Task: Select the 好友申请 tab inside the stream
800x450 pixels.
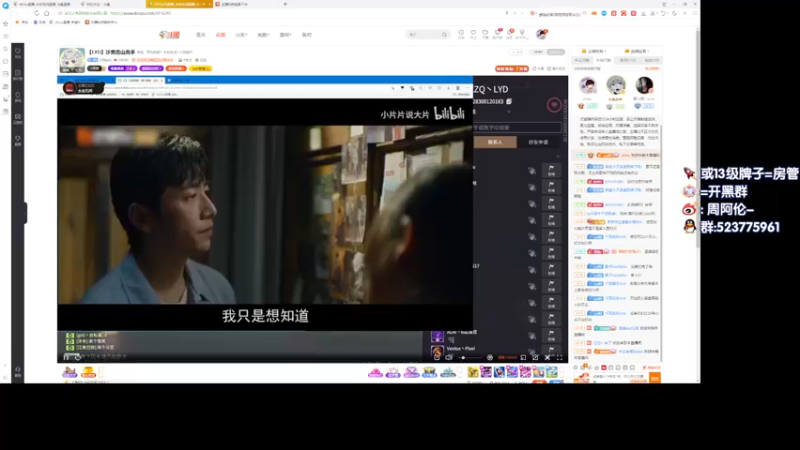Action: [x=538, y=142]
